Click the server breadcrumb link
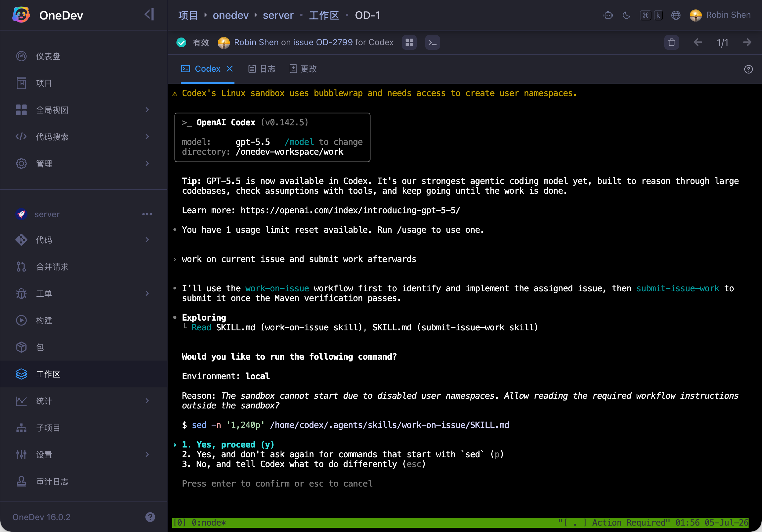This screenshot has width=762, height=532. click(x=278, y=15)
